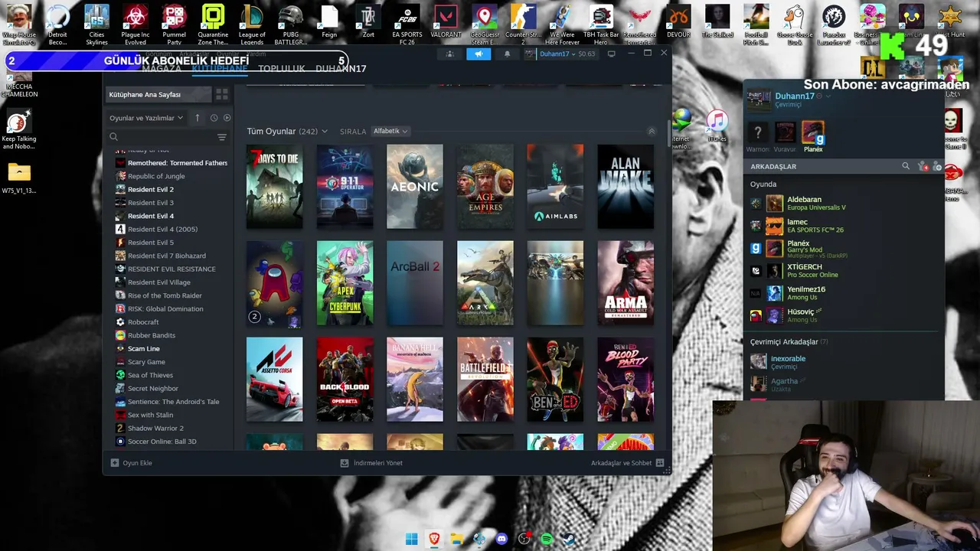Expand the Oyunlar ve Yazılımlar dropdown

tap(146, 118)
